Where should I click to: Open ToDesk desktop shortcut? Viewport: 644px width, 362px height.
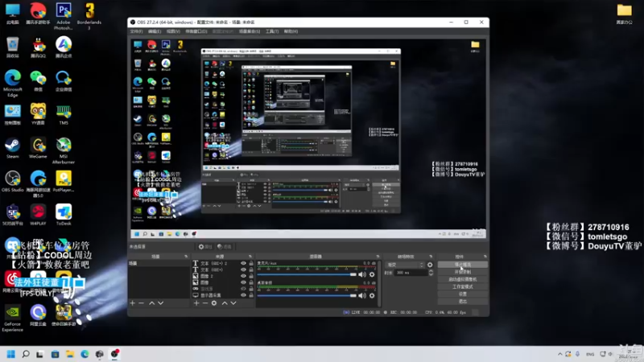(x=64, y=215)
